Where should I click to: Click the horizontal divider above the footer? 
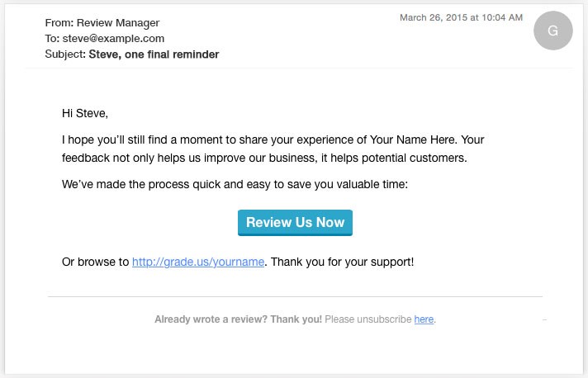[295, 297]
